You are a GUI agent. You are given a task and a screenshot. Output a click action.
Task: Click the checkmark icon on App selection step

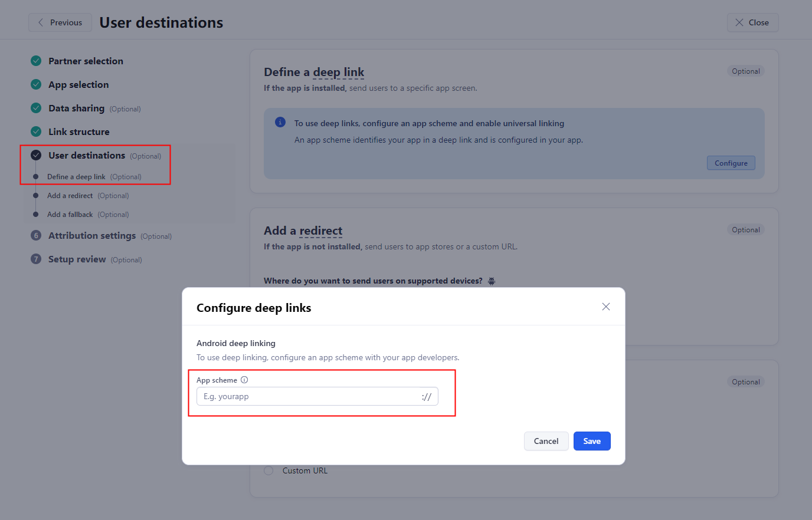pos(35,84)
